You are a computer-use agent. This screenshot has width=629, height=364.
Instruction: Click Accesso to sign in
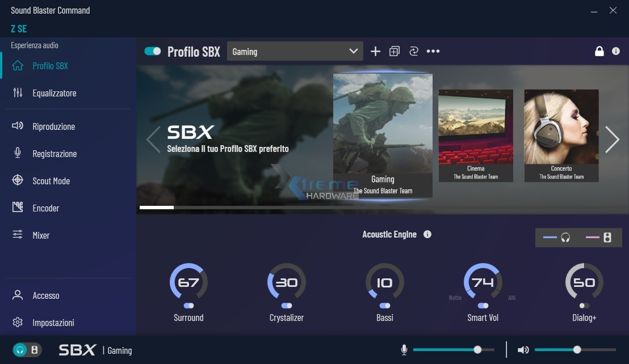coord(45,295)
